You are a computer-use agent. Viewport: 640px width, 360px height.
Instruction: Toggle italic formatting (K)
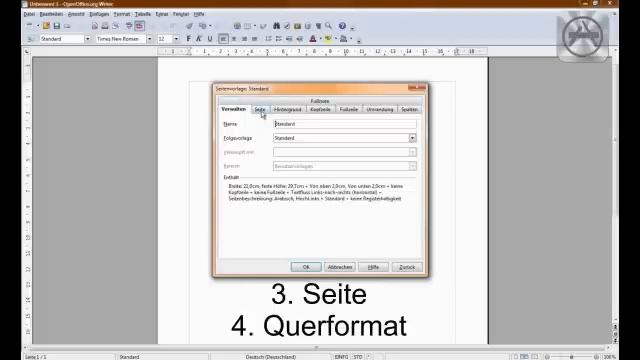[199, 39]
